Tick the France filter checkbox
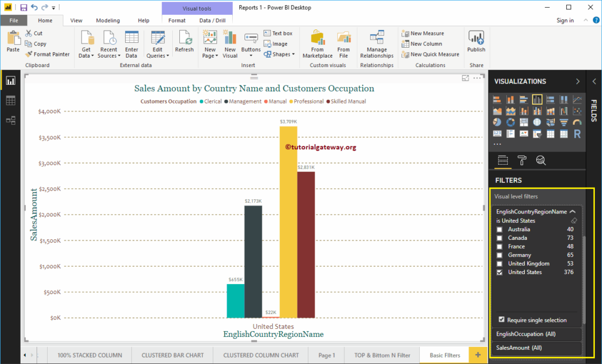This screenshot has width=602, height=364. [500, 246]
